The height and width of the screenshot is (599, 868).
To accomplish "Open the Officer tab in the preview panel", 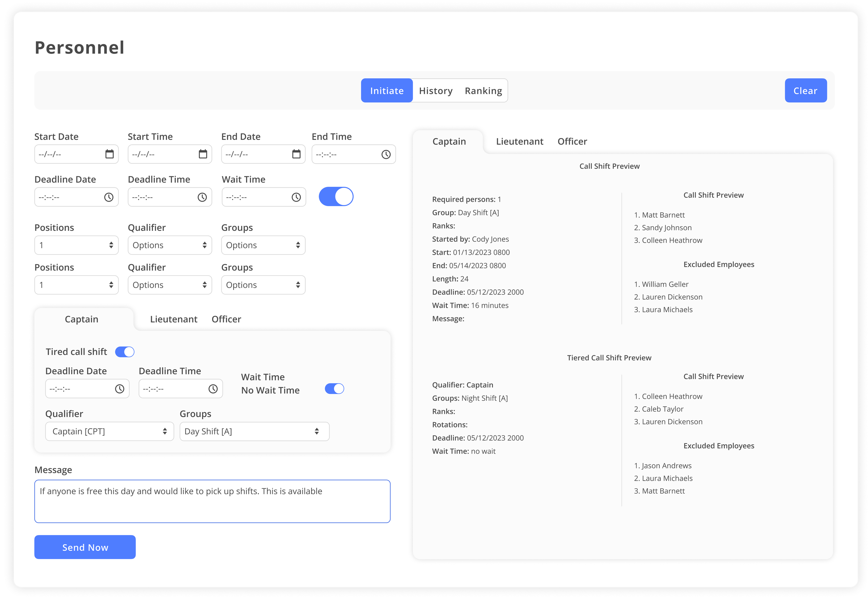I will coord(572,141).
